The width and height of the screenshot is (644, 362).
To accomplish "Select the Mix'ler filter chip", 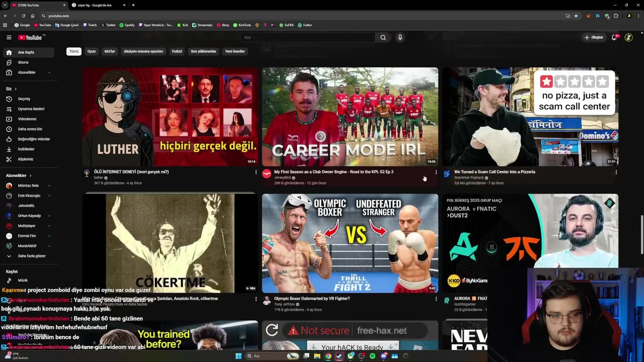I will 110,51.
